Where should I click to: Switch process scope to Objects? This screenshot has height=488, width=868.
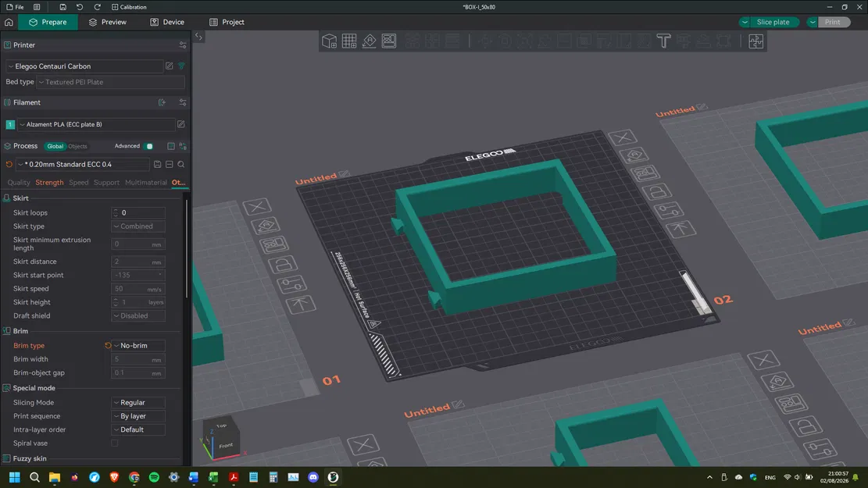[77, 146]
